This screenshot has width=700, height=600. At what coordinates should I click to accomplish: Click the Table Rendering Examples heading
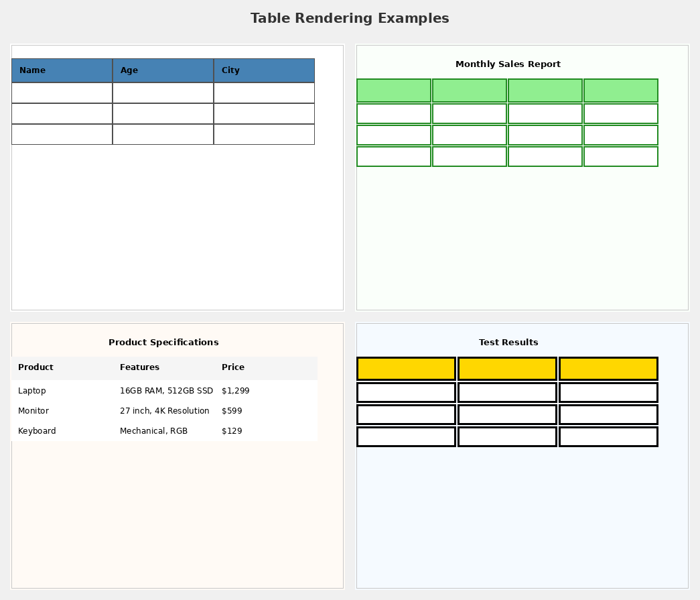coord(350,18)
